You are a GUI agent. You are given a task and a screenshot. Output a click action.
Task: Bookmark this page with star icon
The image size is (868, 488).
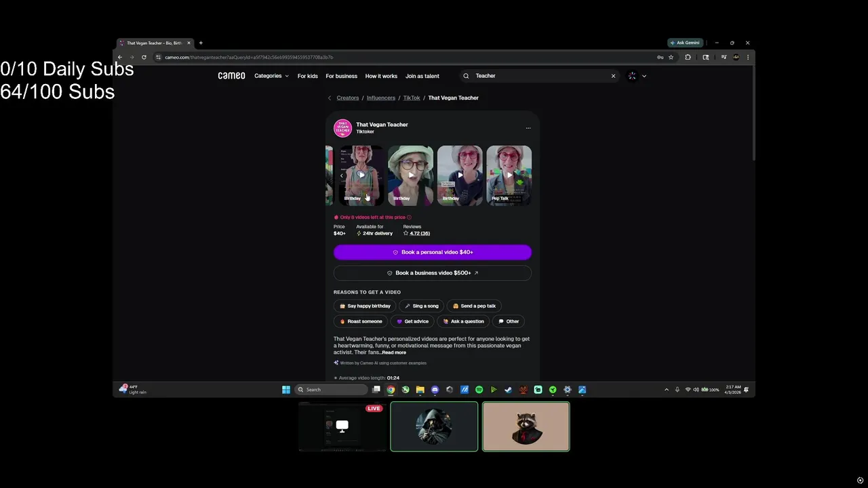click(671, 57)
